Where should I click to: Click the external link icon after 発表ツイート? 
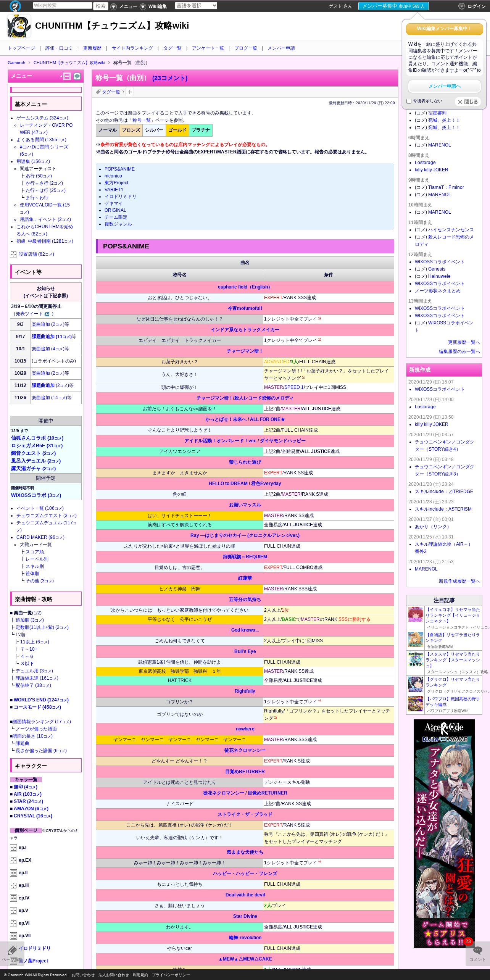(47, 314)
